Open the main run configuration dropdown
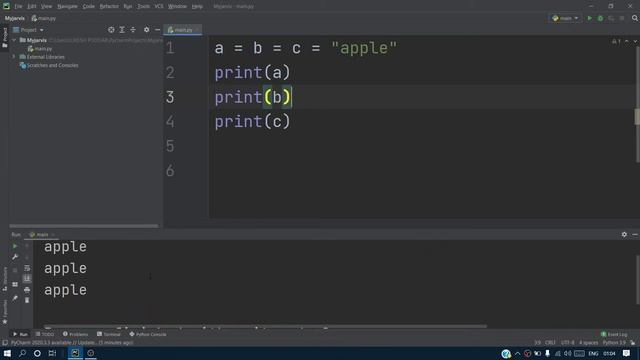The image size is (640, 360). [x=565, y=18]
